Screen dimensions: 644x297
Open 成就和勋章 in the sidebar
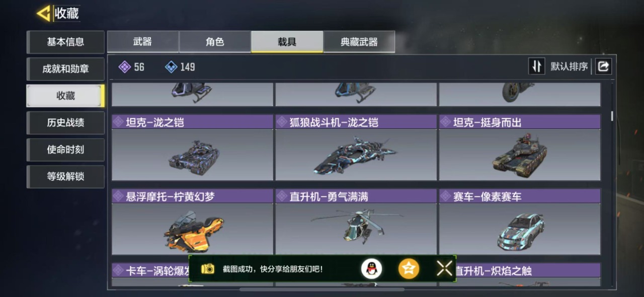click(65, 69)
